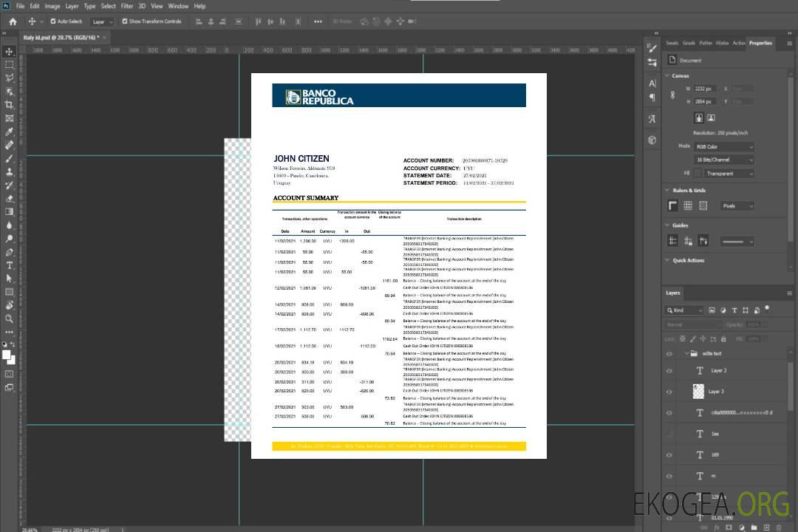This screenshot has height=532, width=798.
Task: Select the Move tool in the toolbox
Action: pyautogui.click(x=9, y=52)
